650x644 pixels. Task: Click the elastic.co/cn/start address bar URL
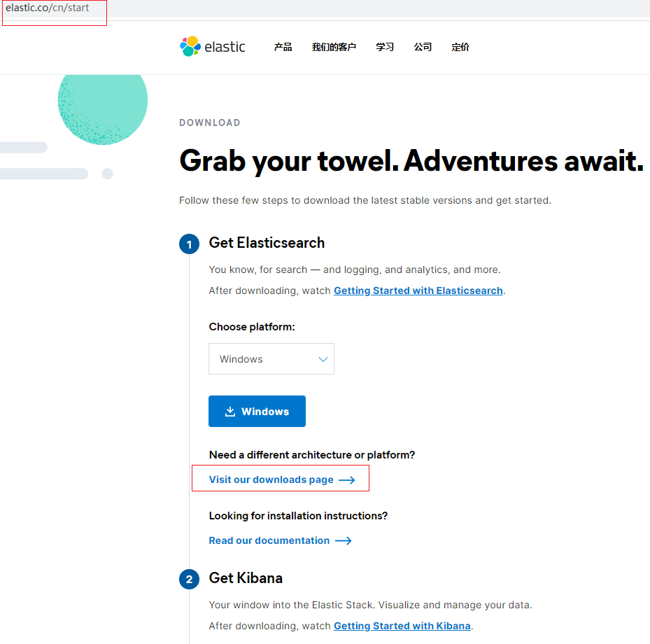48,8
